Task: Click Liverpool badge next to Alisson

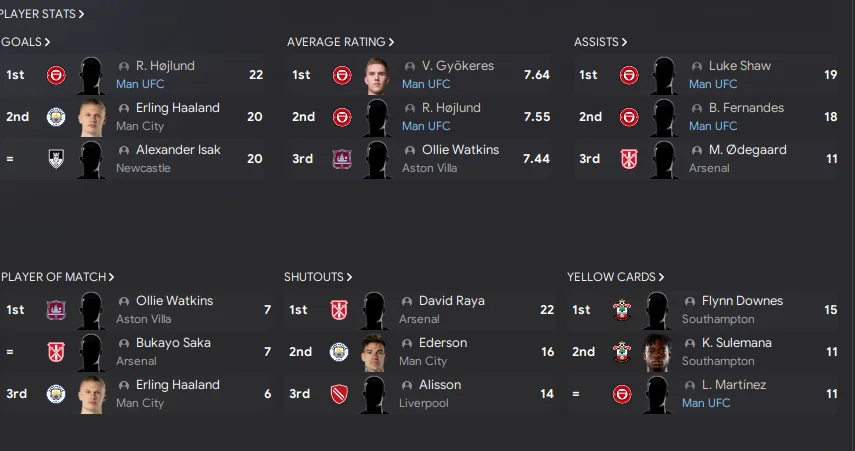Action: [339, 394]
